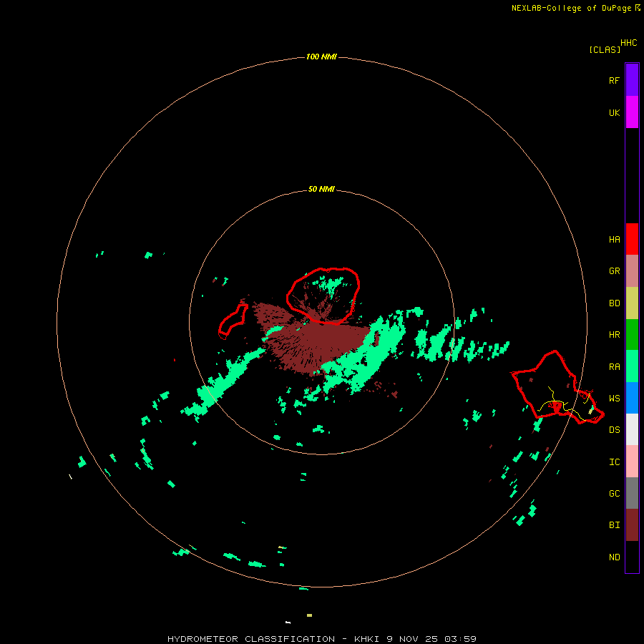Click the WS blue legend swatch
This screenshot has width=644, height=644.
point(632,398)
